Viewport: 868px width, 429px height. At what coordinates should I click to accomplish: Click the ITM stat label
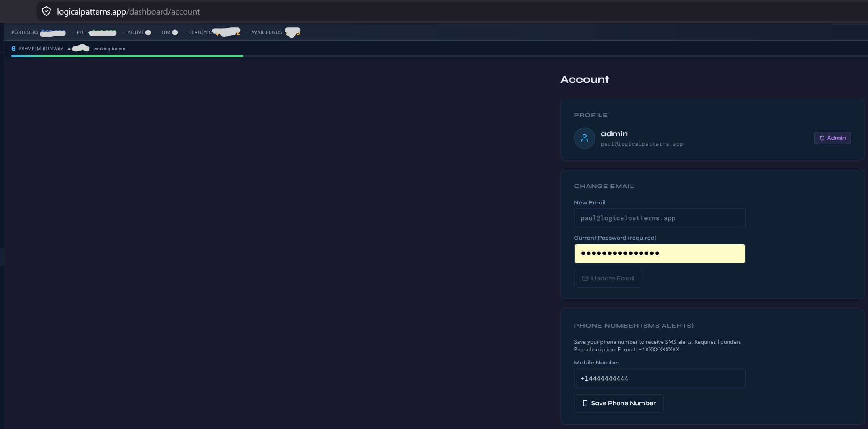tap(166, 32)
